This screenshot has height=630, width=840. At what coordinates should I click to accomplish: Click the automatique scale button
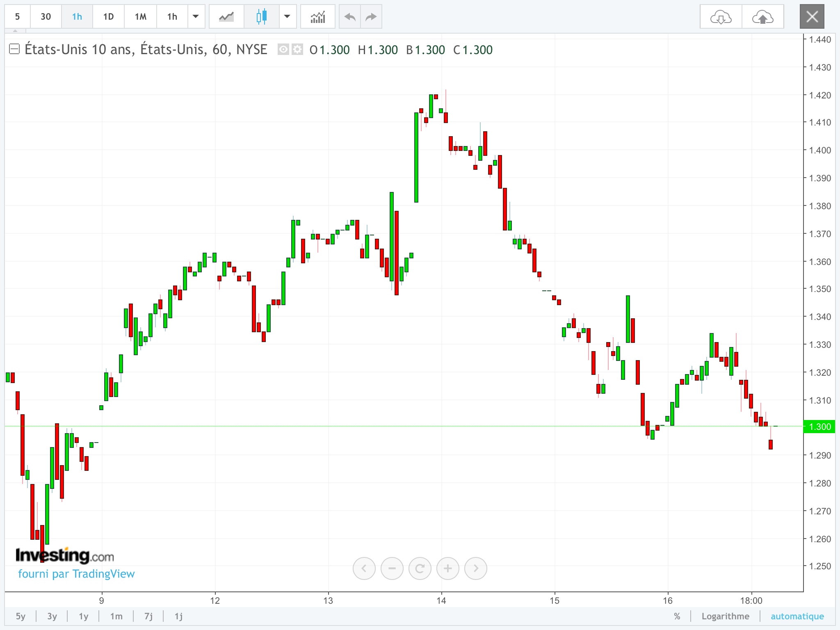(x=797, y=616)
